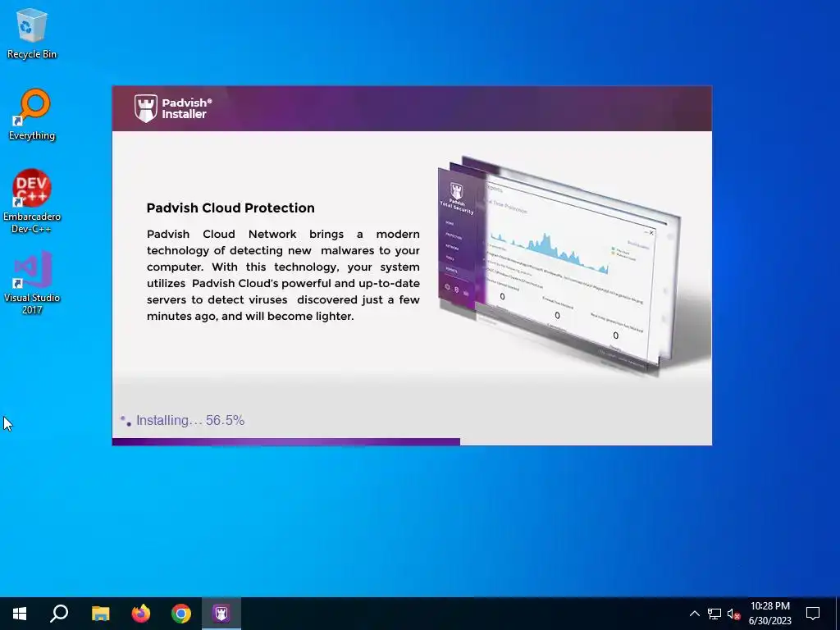Open taskbar search magnifier
Viewport: 840px width, 630px height.
59,614
